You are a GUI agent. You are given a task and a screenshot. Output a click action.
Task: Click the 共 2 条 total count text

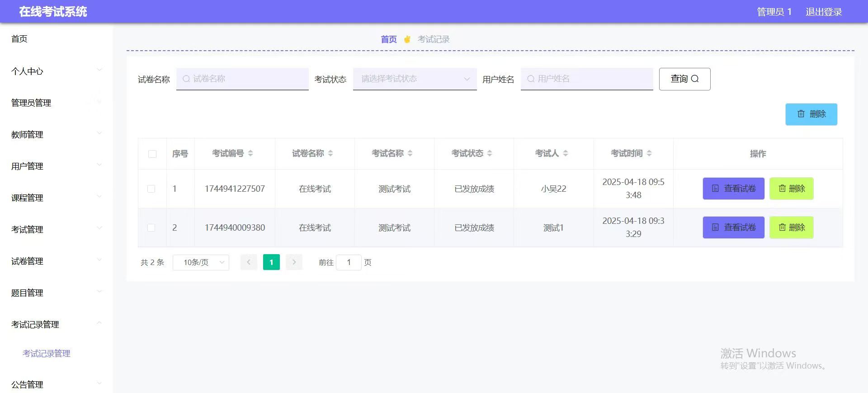(x=152, y=262)
